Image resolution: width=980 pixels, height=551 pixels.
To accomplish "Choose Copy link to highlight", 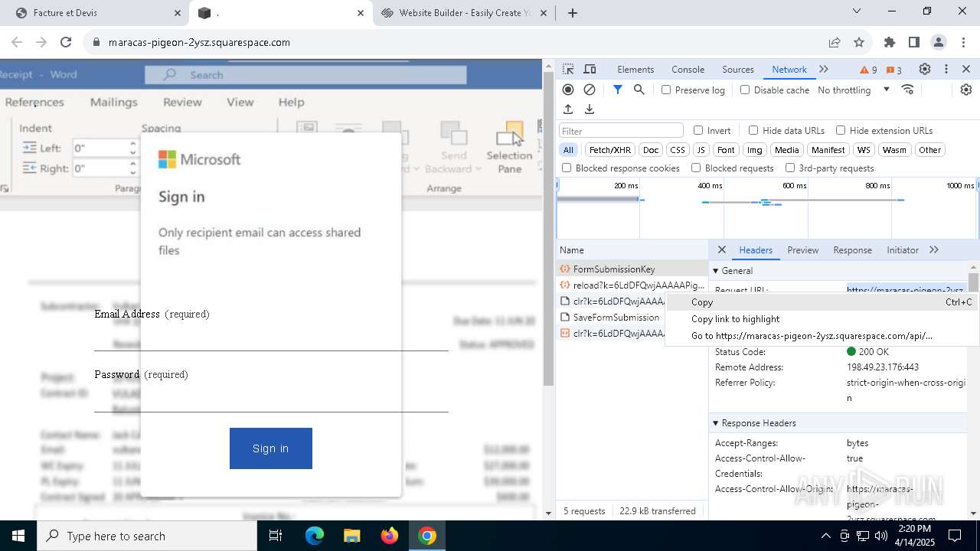I will (x=822, y=319).
